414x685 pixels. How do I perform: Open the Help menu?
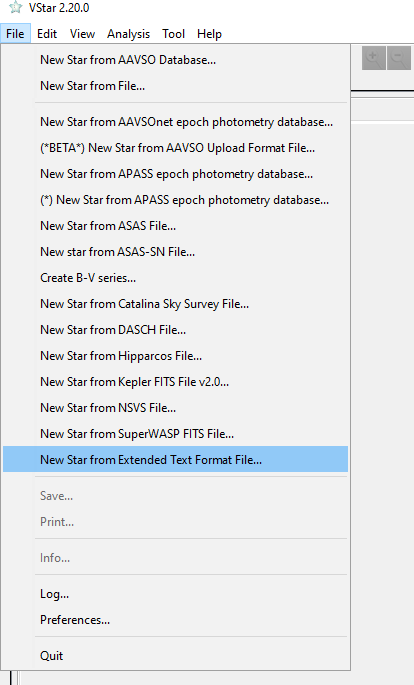tap(209, 34)
